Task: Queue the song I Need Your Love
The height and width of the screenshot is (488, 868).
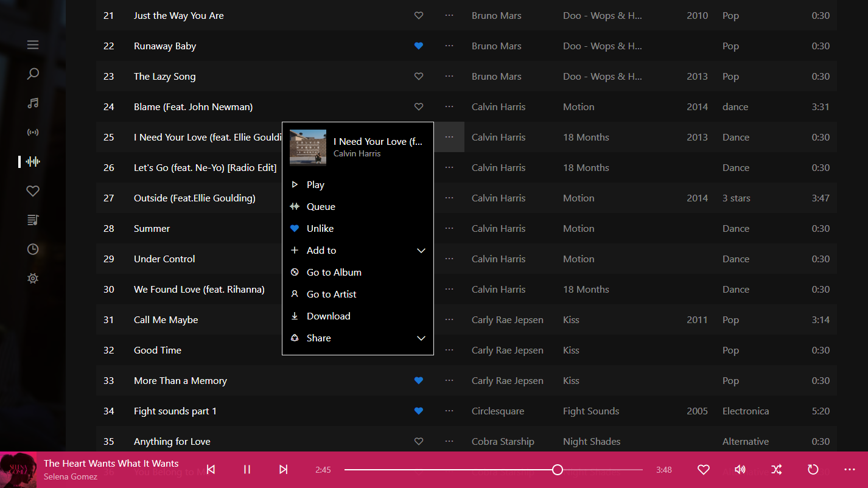Action: coord(320,206)
